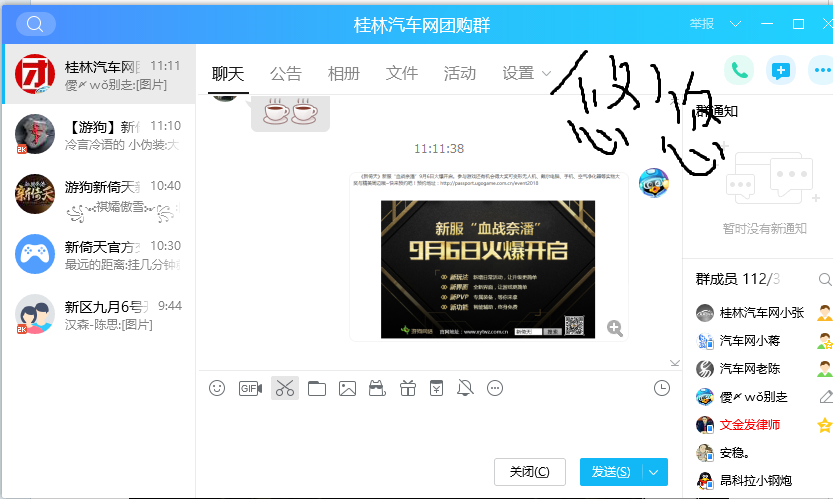Click the folder icon to send a file

317,388
